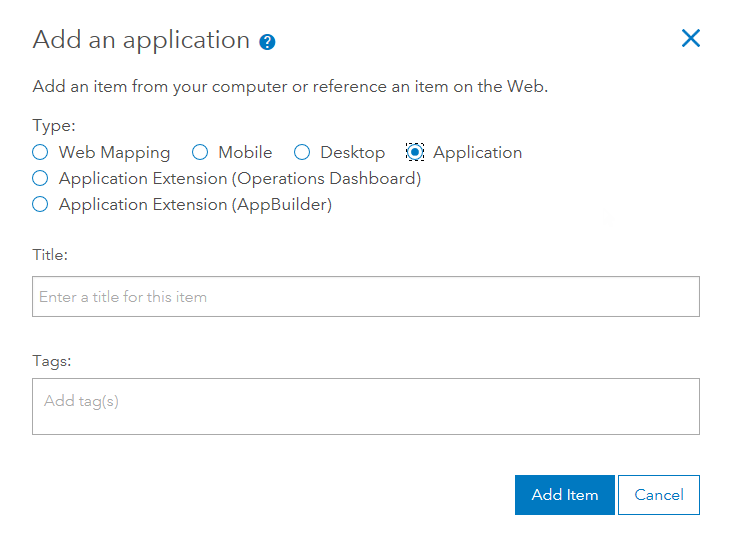Click the "Mobile" label text
Image resolution: width=733 pixels, height=549 pixels.
pyautogui.click(x=245, y=153)
